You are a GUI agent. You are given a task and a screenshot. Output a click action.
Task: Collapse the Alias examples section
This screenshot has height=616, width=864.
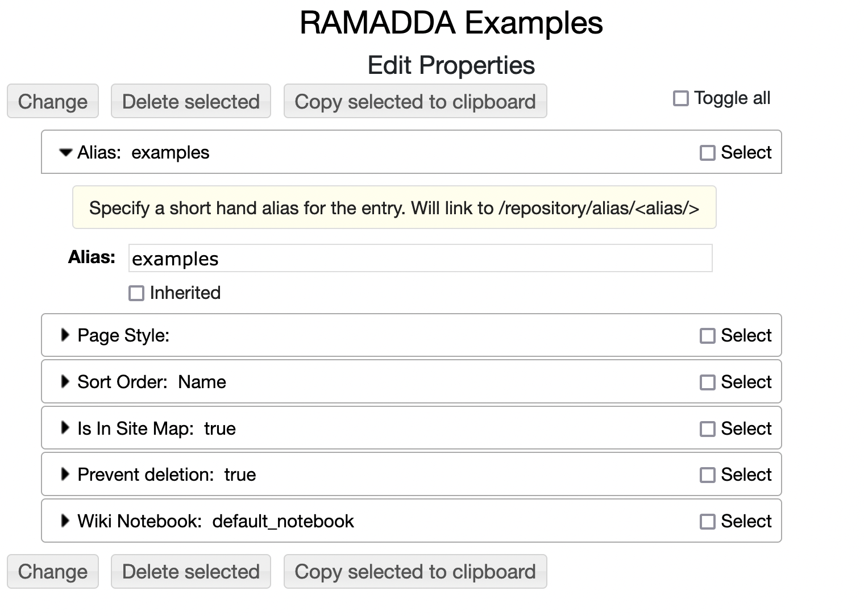pyautogui.click(x=66, y=152)
